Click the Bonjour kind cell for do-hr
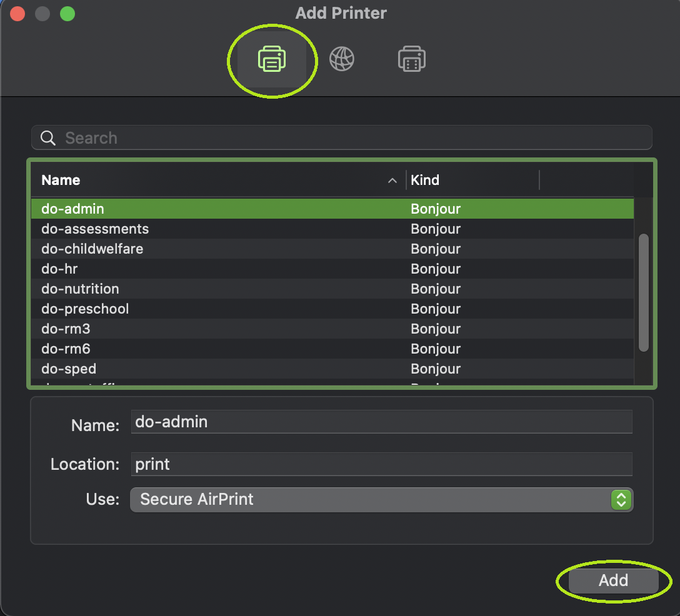The image size is (680, 616). coord(436,269)
